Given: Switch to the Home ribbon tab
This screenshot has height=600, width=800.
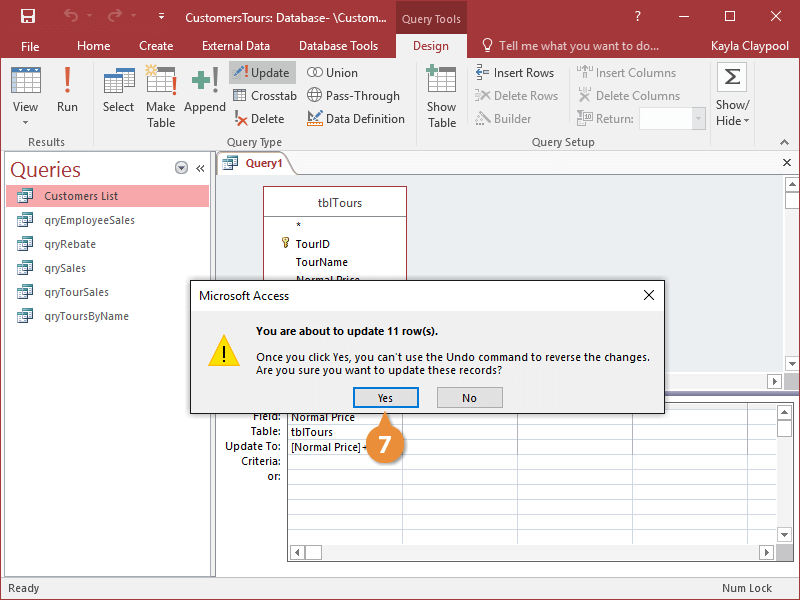Looking at the screenshot, I should (x=93, y=46).
